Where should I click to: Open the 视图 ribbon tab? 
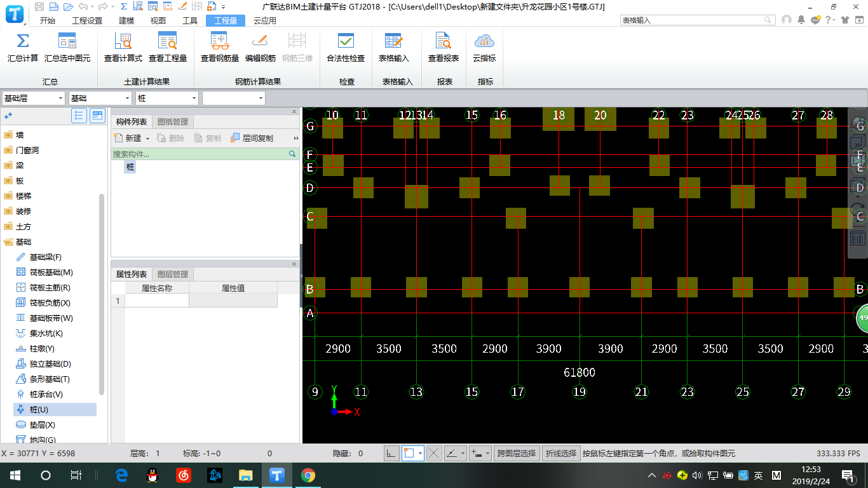[x=158, y=20]
